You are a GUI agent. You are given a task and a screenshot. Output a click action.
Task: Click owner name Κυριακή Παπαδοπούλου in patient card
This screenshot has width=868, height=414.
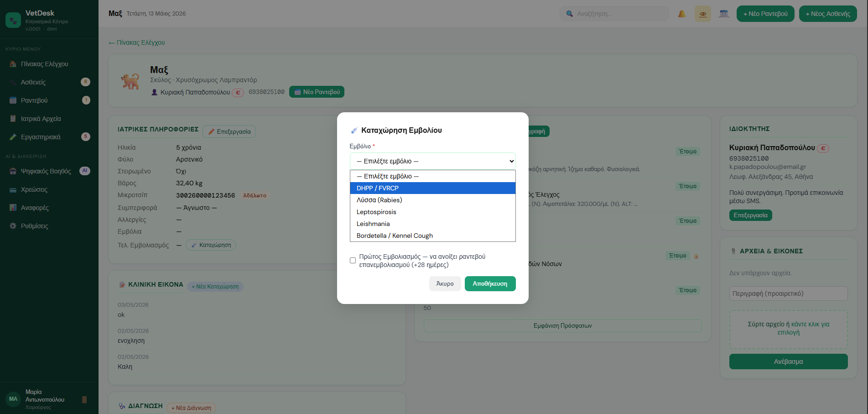pyautogui.click(x=195, y=92)
